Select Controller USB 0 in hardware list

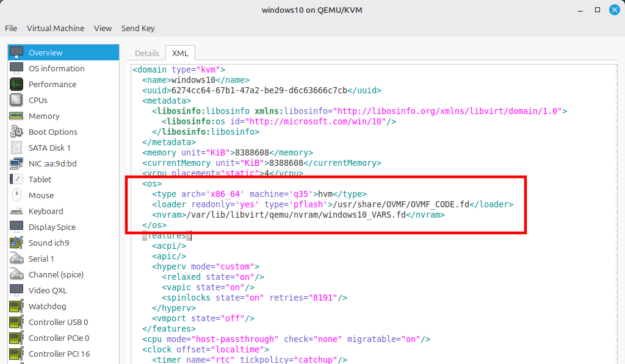coord(58,322)
